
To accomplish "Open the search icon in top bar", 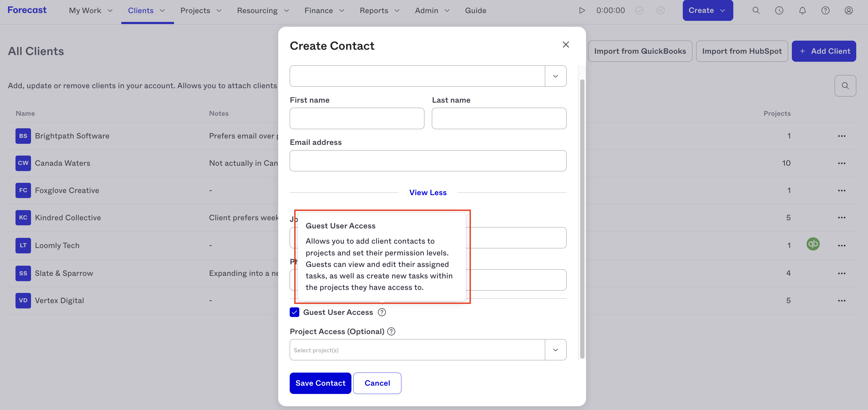I will click(x=756, y=10).
